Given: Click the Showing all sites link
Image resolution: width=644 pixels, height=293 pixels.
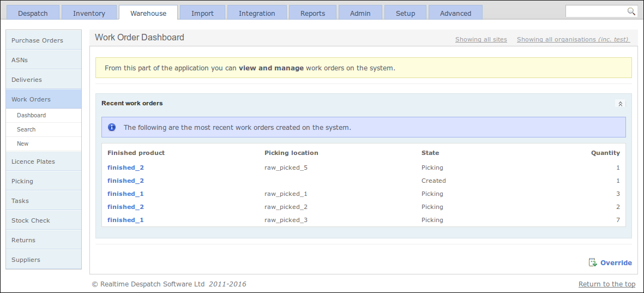Looking at the screenshot, I should [481, 39].
